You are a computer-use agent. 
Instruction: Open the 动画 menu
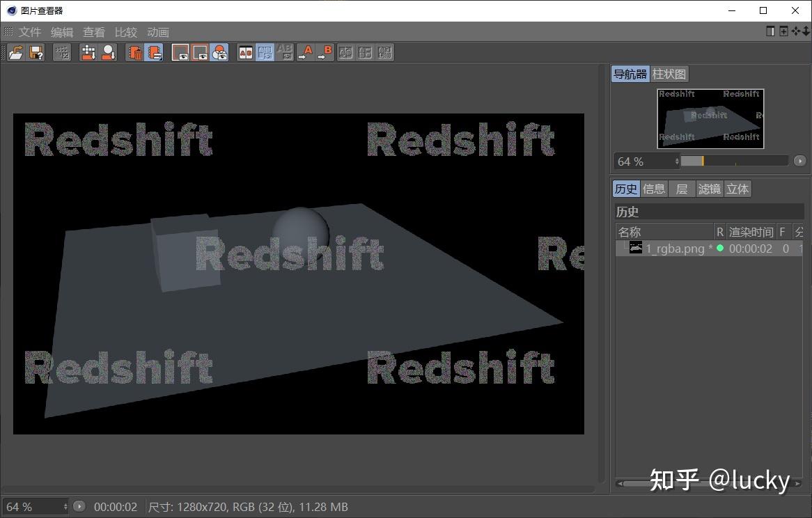tap(158, 32)
